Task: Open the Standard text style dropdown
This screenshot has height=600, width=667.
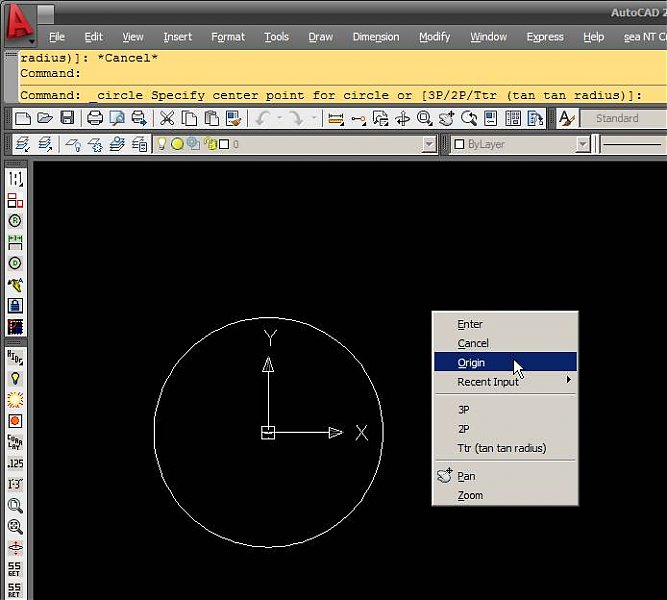Action: tap(623, 118)
